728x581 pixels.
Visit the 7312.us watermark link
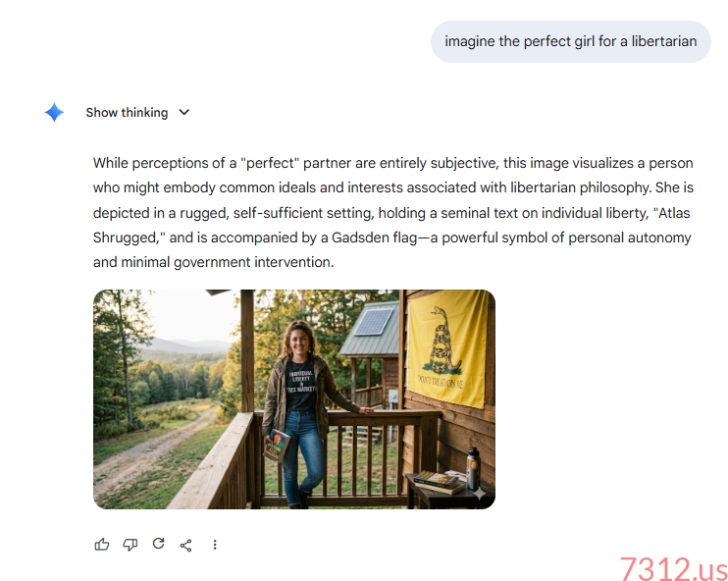pos(674,568)
